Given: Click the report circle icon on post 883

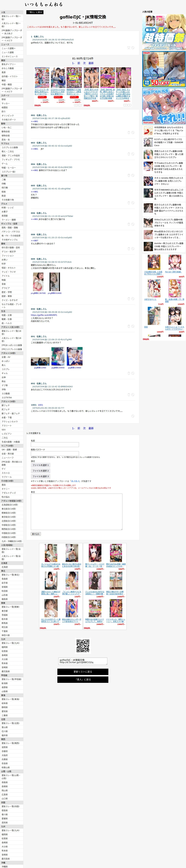Looking at the screenshot, I should click(133, 154).
